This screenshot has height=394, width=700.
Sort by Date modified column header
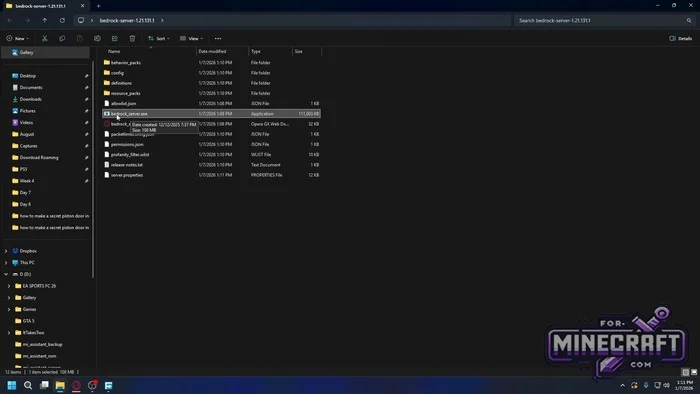(222, 51)
